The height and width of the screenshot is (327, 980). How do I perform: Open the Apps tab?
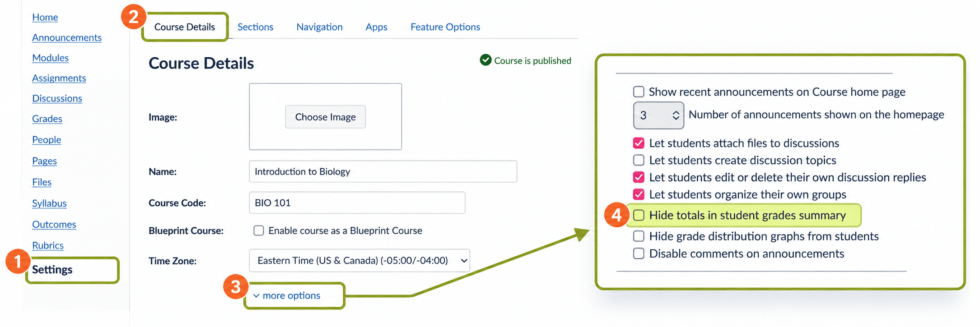tap(376, 27)
